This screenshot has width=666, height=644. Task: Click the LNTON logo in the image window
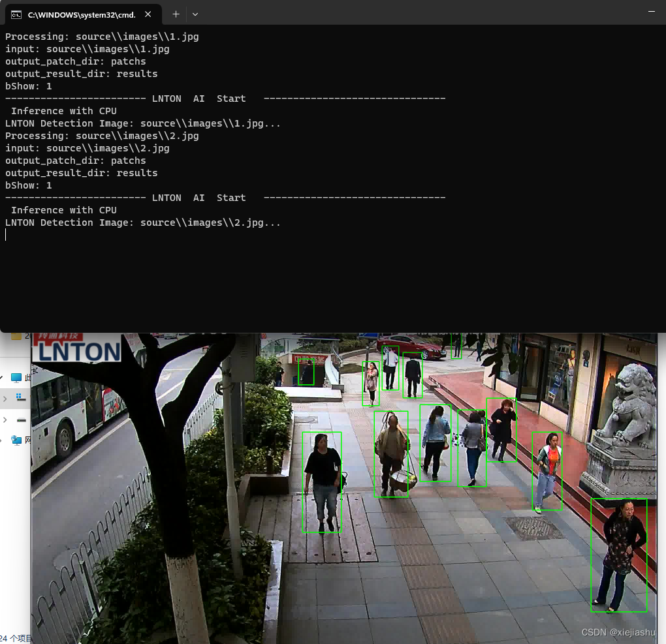(78, 348)
